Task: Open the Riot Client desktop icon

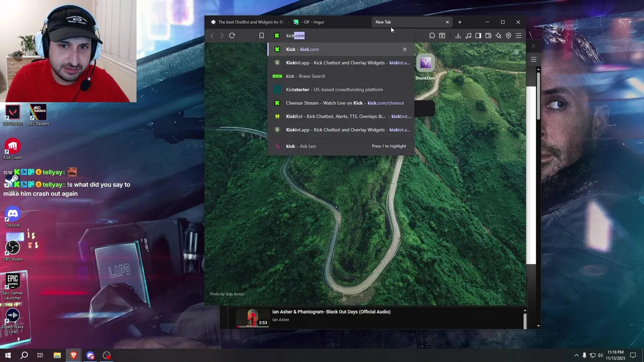Action: 13,149
